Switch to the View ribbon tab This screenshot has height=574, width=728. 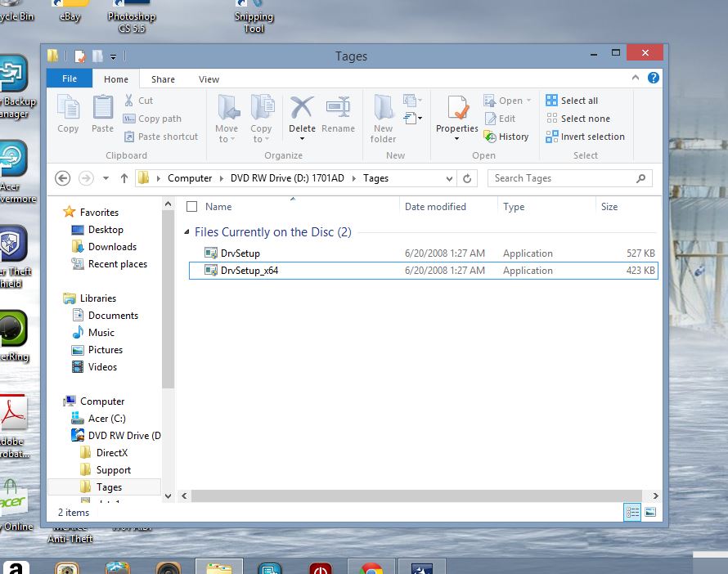[x=209, y=78]
